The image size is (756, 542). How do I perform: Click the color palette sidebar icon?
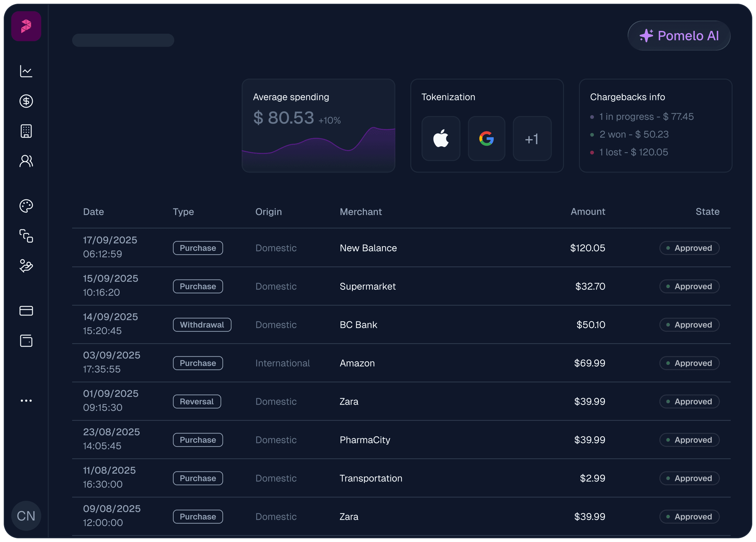(26, 206)
